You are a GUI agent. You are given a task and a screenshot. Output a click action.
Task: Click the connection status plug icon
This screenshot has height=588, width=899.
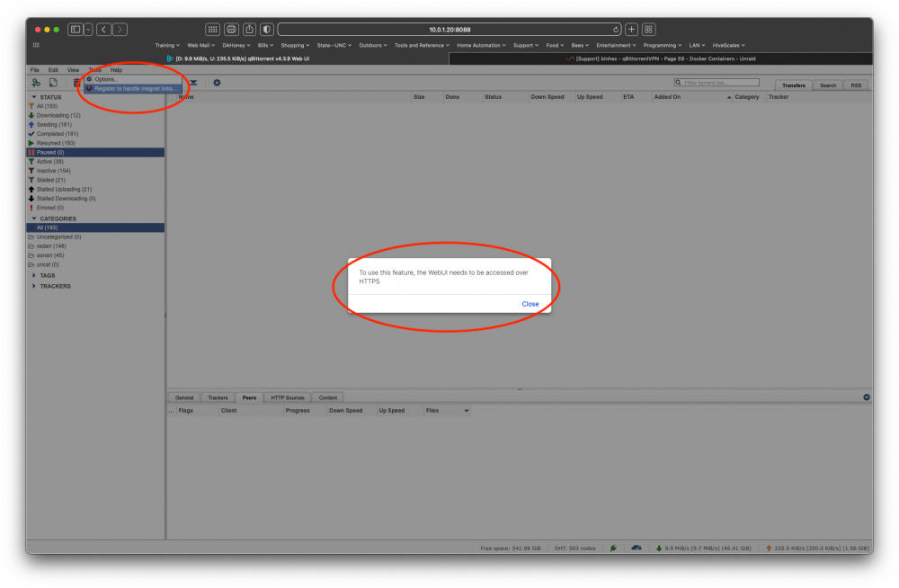[x=613, y=548]
